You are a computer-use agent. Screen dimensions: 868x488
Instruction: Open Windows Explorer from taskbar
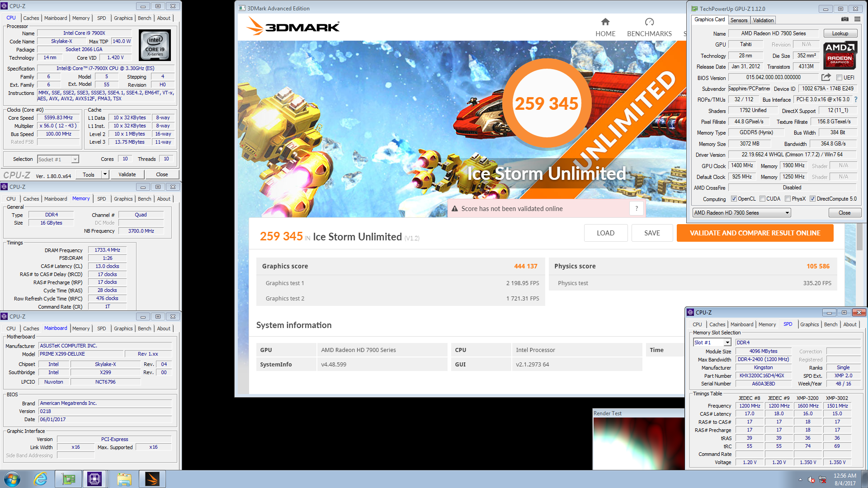coord(124,479)
